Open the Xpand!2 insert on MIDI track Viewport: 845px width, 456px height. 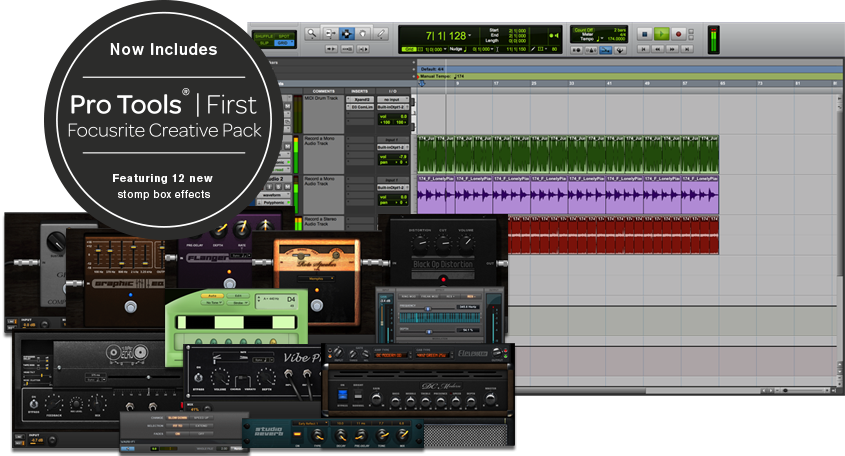pos(361,100)
